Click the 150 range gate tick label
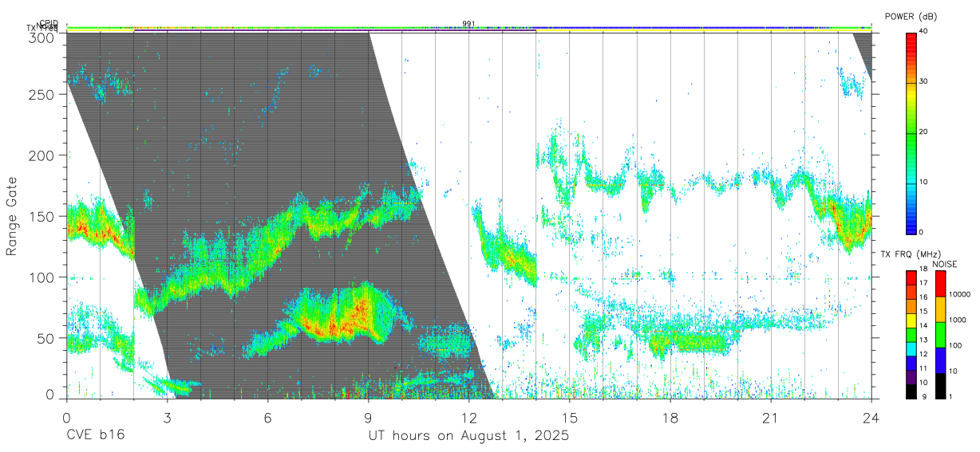The height and width of the screenshot is (452, 980). [x=42, y=216]
